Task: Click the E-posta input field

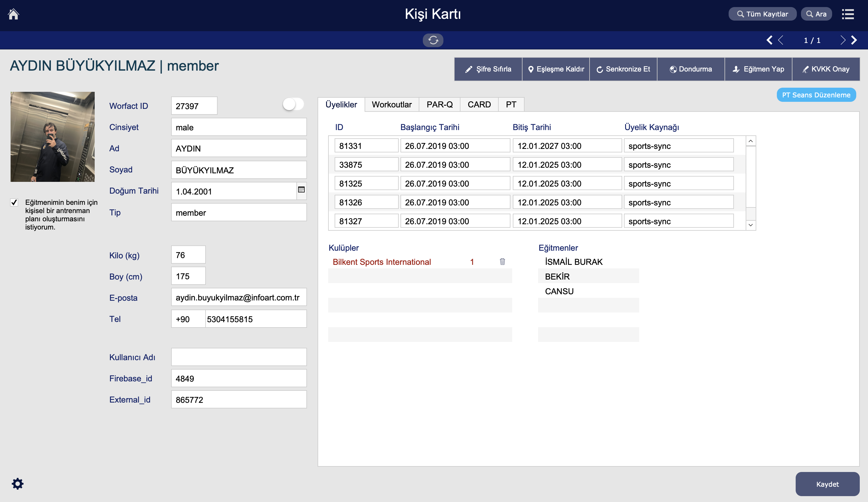Action: [x=239, y=297]
